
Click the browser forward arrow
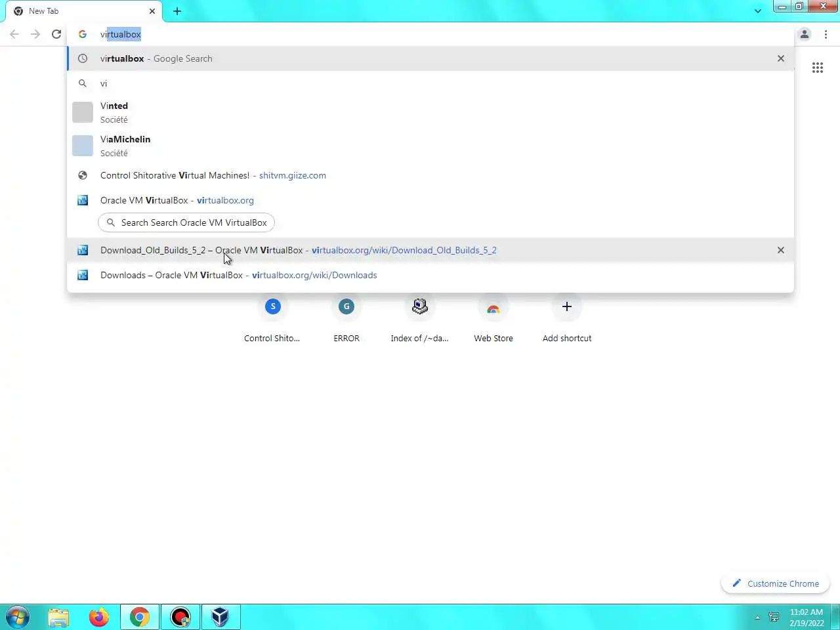(x=35, y=34)
